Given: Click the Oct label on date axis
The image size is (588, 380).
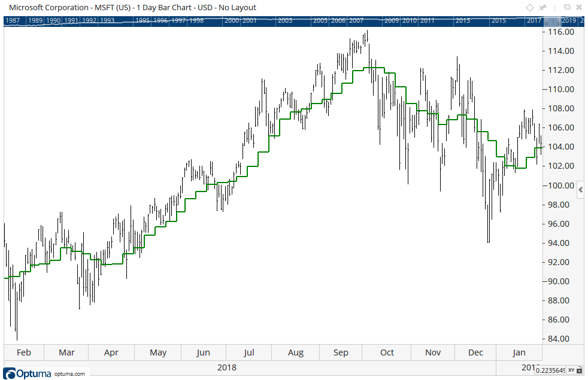Looking at the screenshot, I should [x=387, y=352].
